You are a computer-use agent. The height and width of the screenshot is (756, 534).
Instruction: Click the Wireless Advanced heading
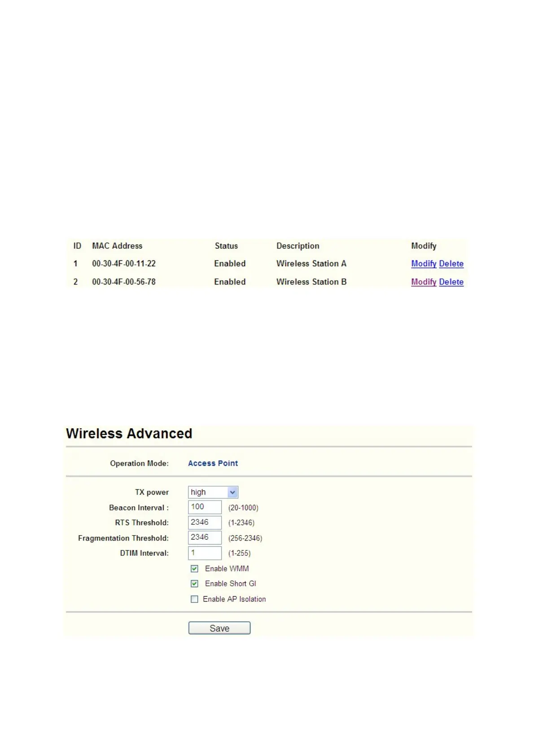point(129,433)
